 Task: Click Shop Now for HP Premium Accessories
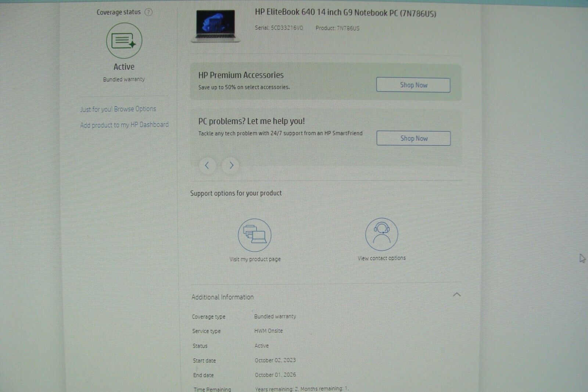point(413,85)
